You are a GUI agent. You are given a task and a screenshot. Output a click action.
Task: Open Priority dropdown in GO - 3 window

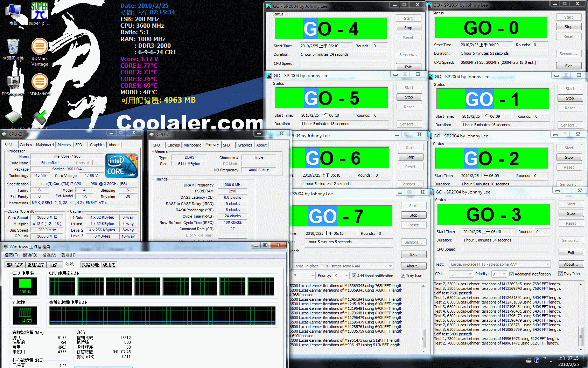tap(499, 274)
